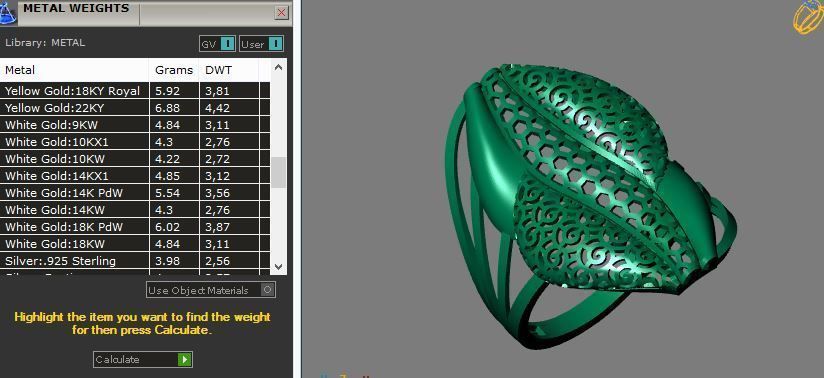Click the 3.98 grams value
Viewport: 824px width, 378px height.
click(168, 261)
